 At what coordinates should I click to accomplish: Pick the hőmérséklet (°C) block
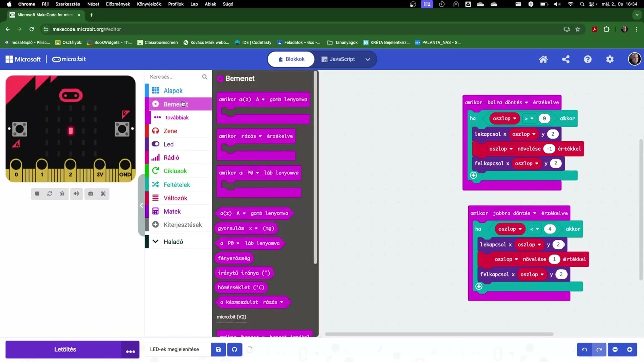point(241,288)
